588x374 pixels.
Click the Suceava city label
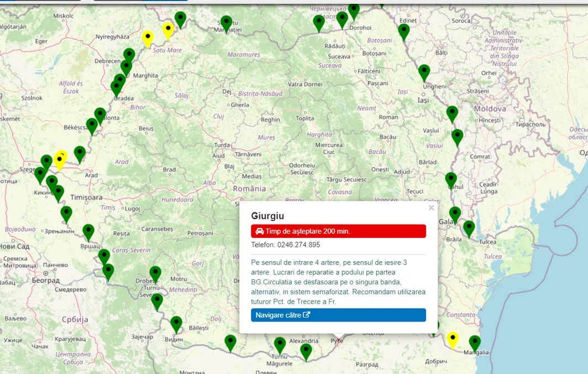point(339,56)
